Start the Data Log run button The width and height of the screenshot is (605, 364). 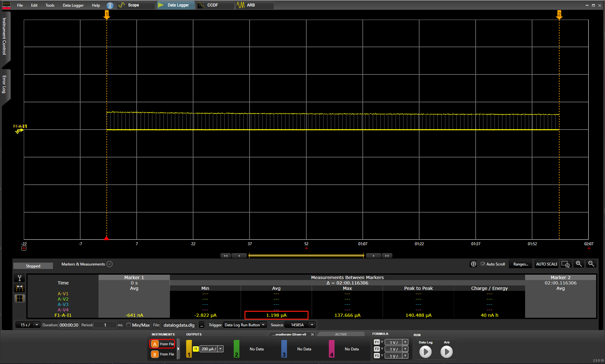pyautogui.click(x=426, y=352)
